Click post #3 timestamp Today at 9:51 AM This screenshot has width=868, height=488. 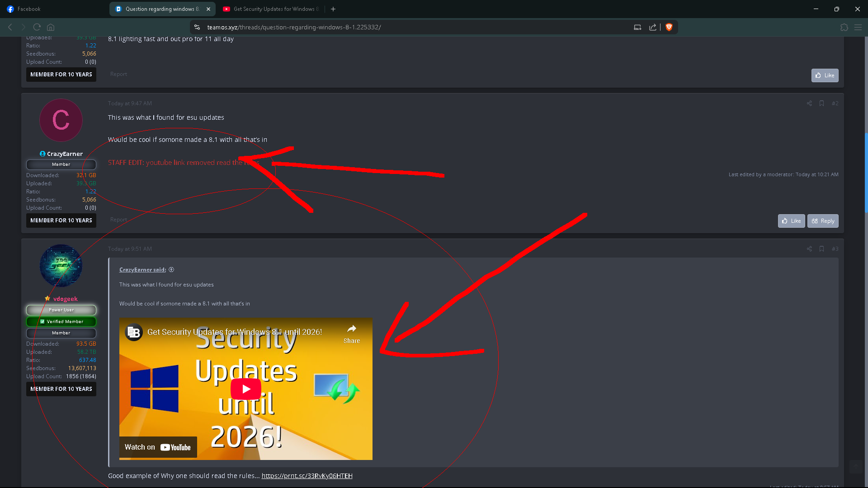(130, 249)
